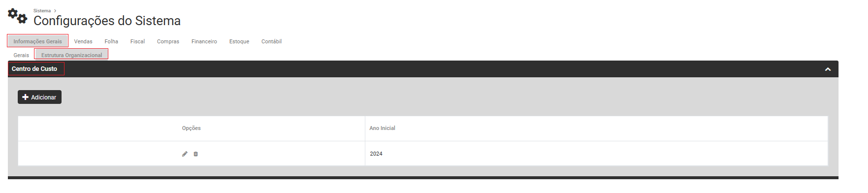
Task: Switch to the Vendas tab
Action: (x=83, y=41)
